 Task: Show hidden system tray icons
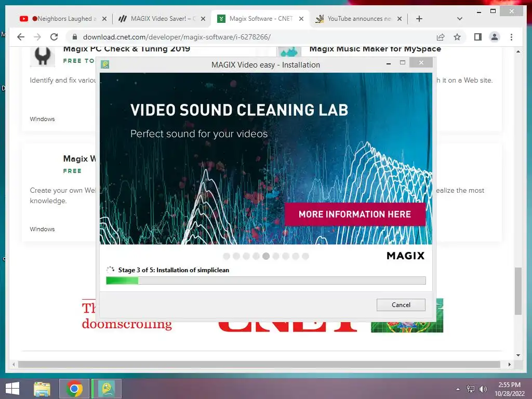(458, 389)
